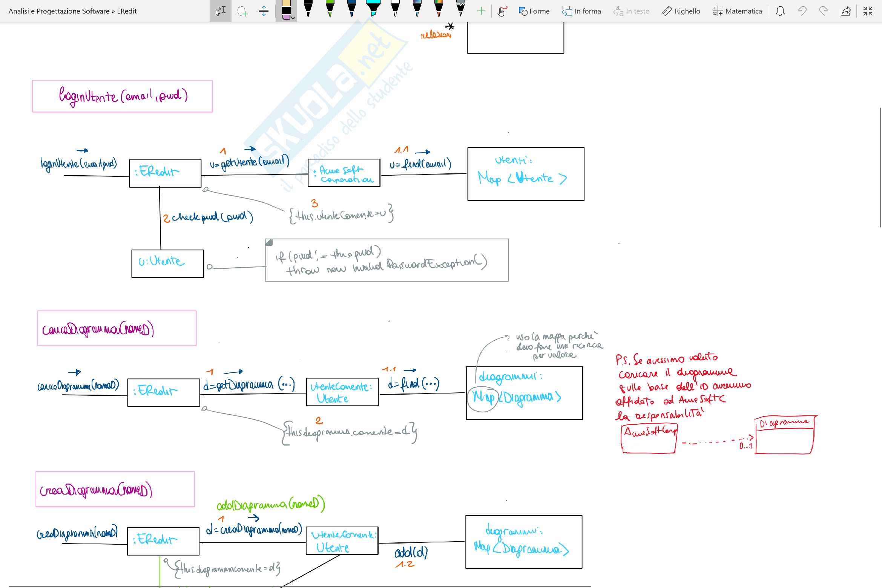Select the galaxy effect pen
Screen dimensions: 882x588
(x=417, y=9)
